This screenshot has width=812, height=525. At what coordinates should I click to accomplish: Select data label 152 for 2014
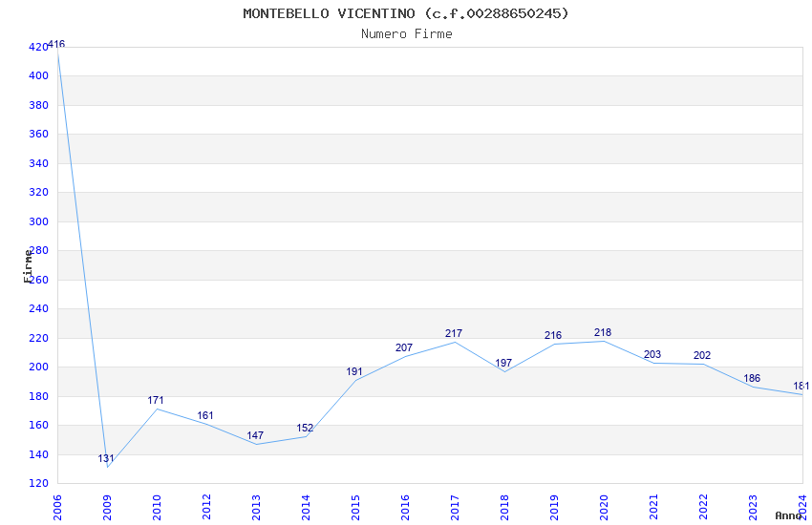[x=305, y=429]
